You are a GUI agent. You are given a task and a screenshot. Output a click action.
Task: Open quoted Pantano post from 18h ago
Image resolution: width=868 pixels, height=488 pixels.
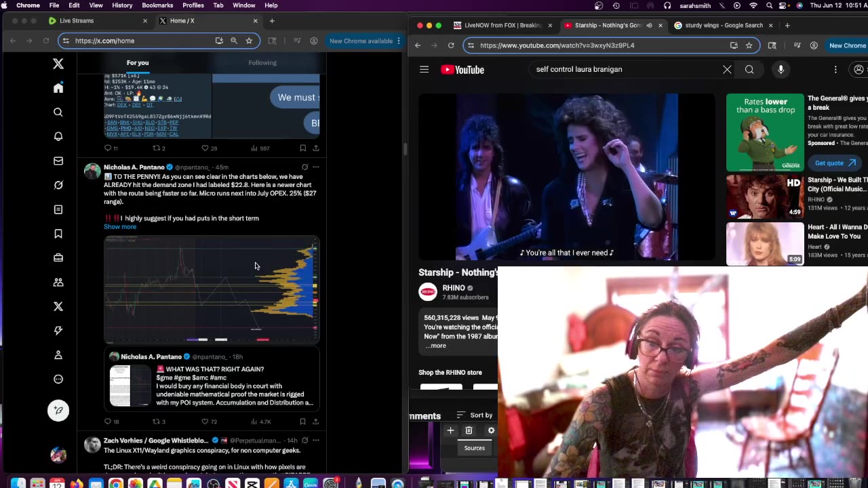pos(212,379)
